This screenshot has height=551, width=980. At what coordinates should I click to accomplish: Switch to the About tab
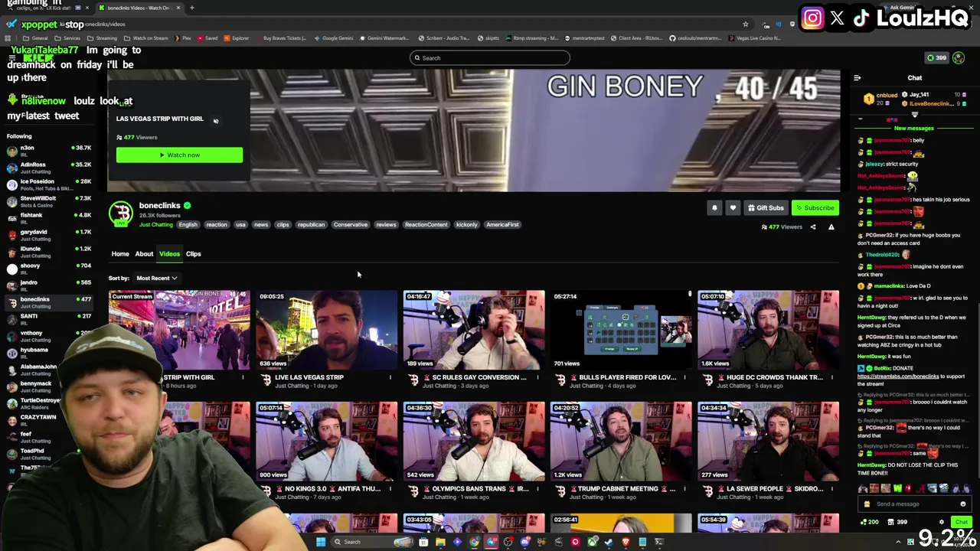click(x=144, y=254)
